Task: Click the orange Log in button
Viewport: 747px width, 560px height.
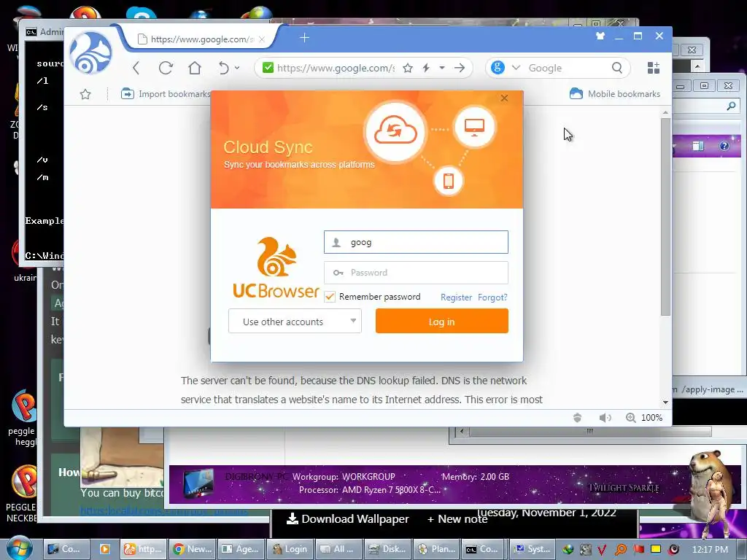Action: (x=441, y=322)
